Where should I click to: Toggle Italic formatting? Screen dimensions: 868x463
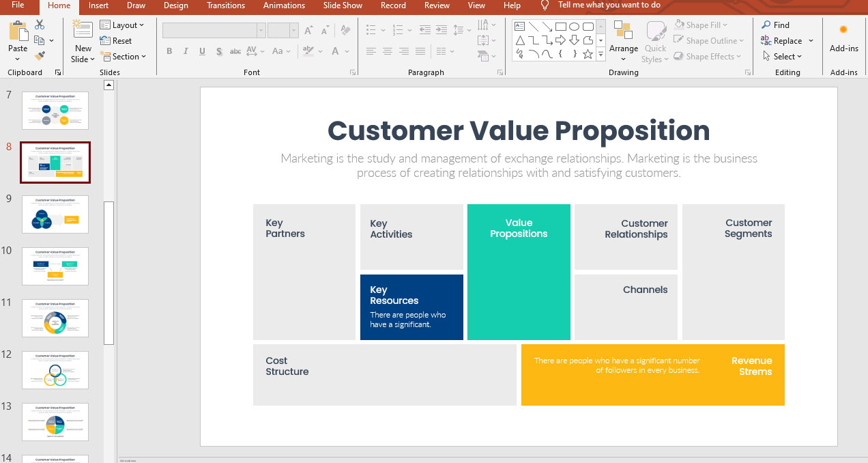[186, 51]
